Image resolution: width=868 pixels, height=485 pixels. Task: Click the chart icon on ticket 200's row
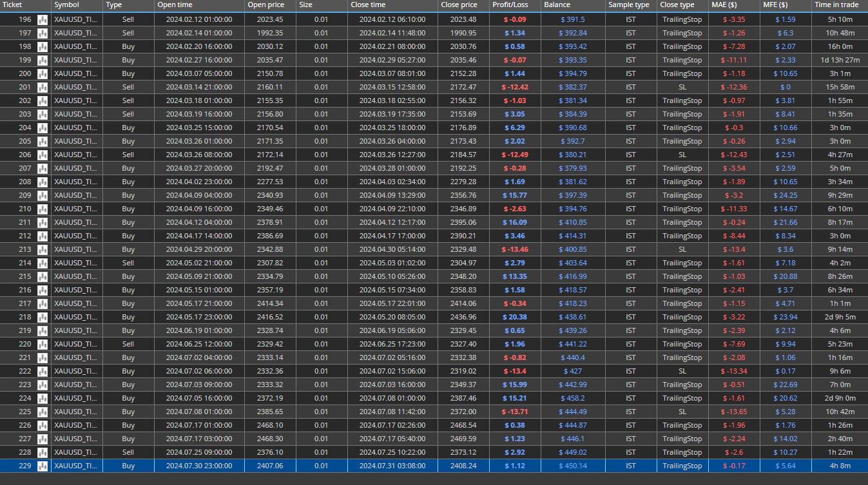tap(43, 73)
